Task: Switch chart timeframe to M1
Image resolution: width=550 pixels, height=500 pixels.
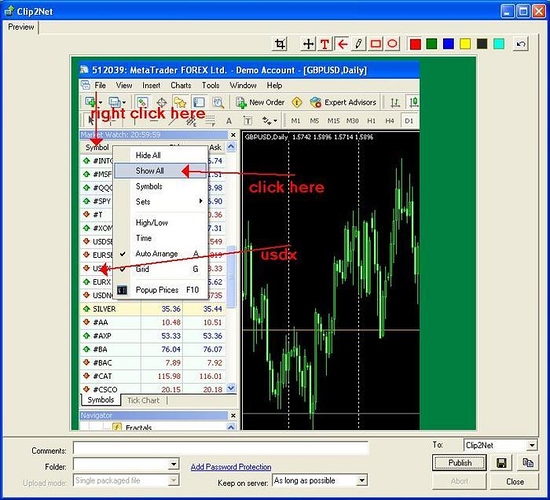Action: click(x=295, y=121)
